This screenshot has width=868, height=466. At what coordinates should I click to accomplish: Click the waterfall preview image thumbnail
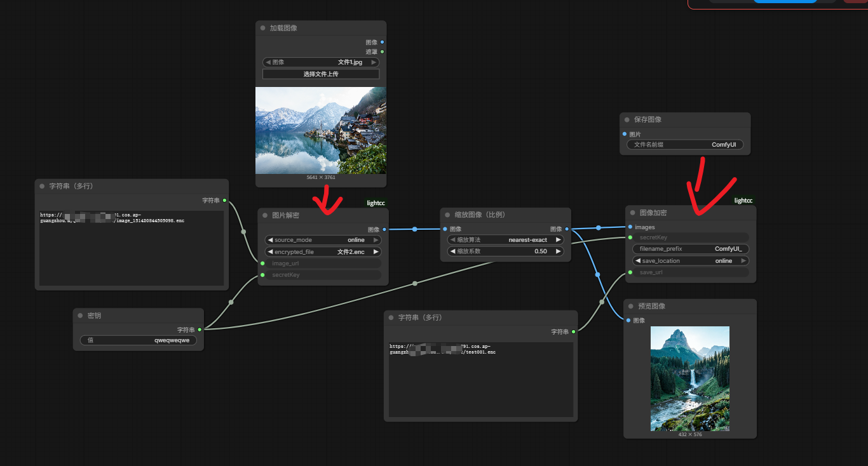coord(689,378)
